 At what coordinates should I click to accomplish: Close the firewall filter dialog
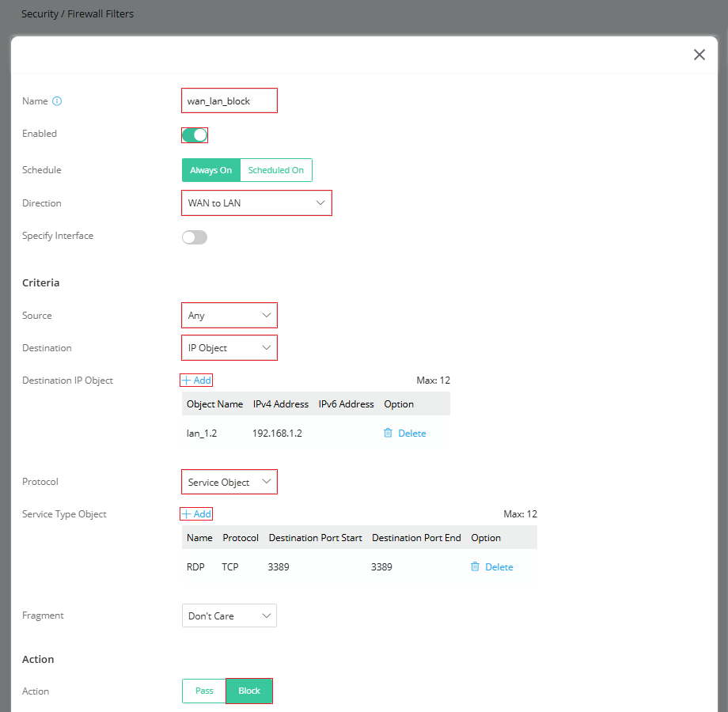tap(700, 55)
